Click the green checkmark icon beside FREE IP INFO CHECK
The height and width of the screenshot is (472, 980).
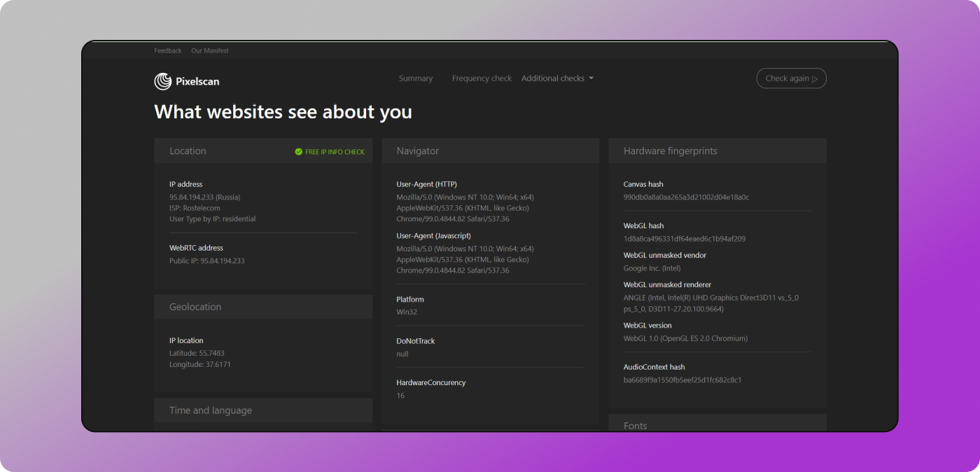point(299,151)
